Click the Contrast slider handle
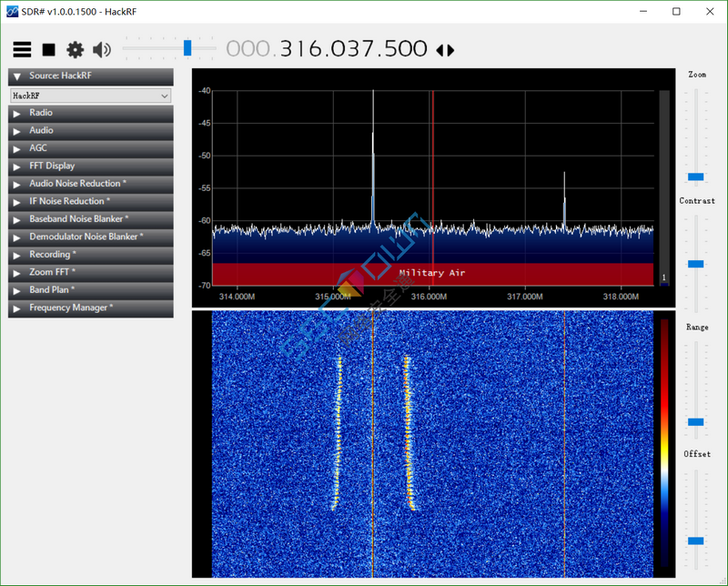This screenshot has height=586, width=728. click(x=695, y=264)
